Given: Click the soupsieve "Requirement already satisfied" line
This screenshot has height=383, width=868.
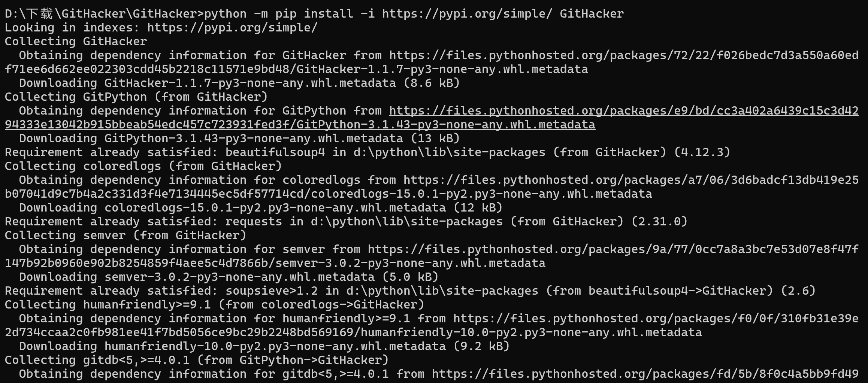Looking at the screenshot, I should [x=410, y=291].
